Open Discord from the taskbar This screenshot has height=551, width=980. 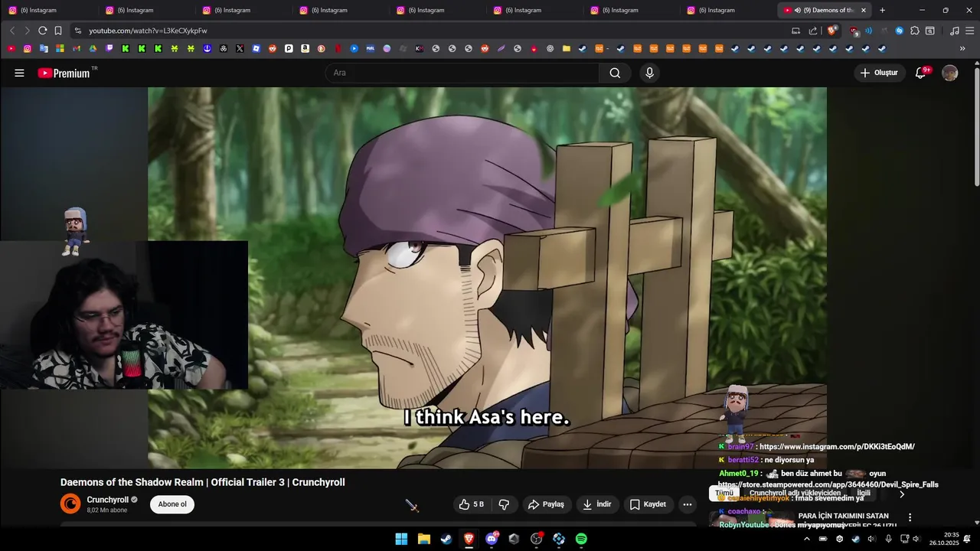click(x=492, y=539)
